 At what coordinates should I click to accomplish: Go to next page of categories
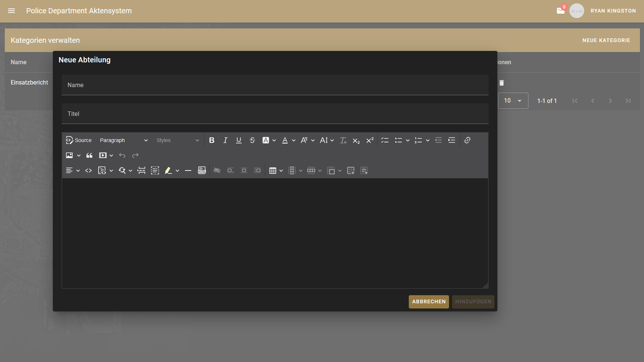point(610,101)
